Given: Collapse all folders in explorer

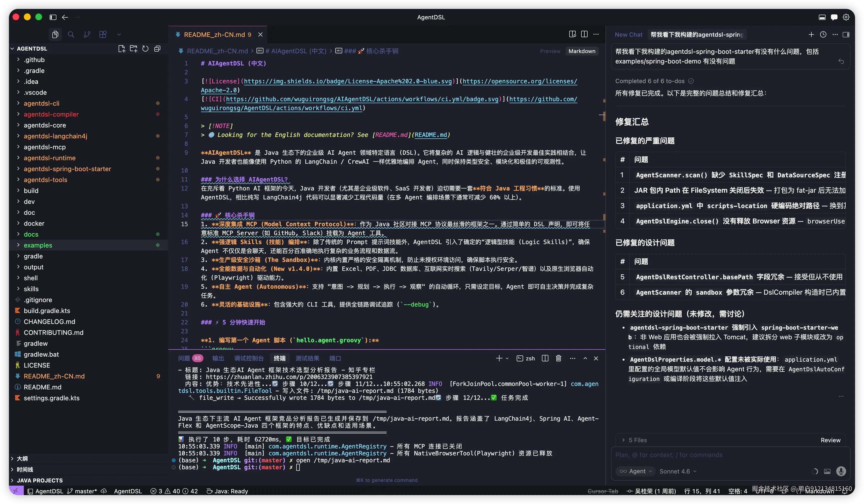Looking at the screenshot, I should pos(157,49).
